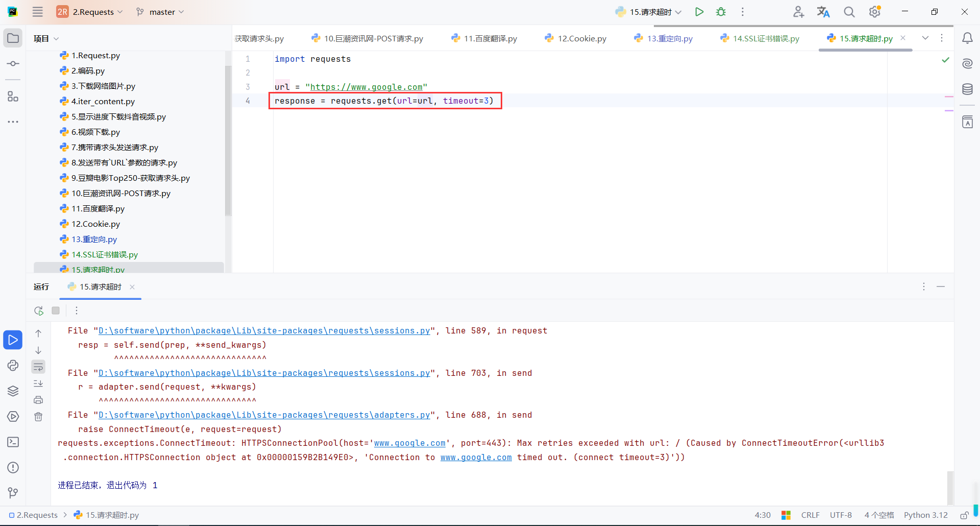Open sessions.py link at line 703
This screenshot has height=526, width=980.
(264, 373)
